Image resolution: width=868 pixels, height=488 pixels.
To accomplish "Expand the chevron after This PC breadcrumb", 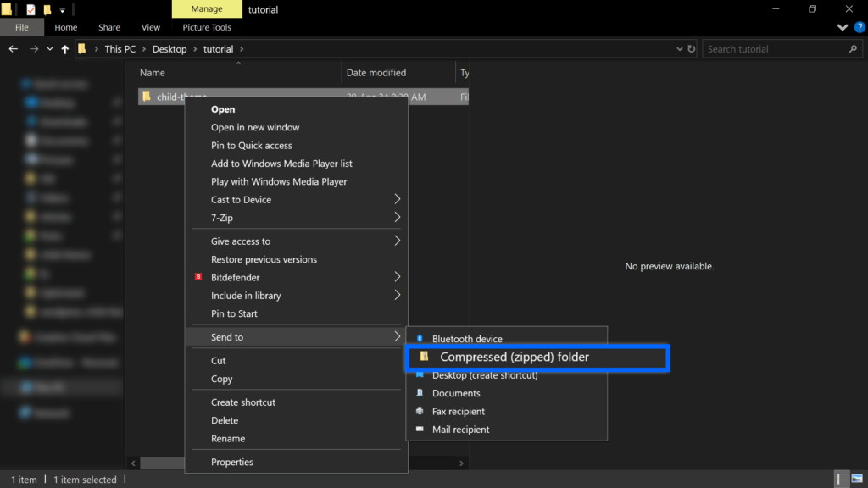I will [143, 48].
